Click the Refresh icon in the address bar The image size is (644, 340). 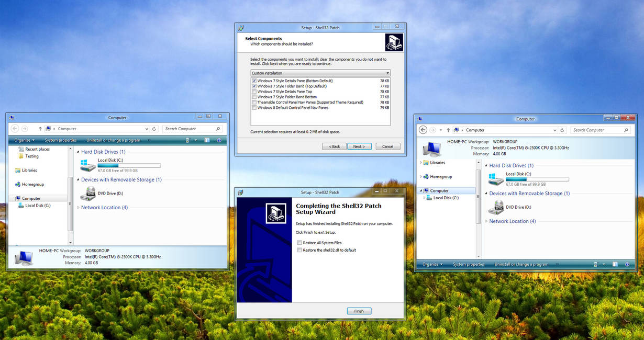coord(153,128)
